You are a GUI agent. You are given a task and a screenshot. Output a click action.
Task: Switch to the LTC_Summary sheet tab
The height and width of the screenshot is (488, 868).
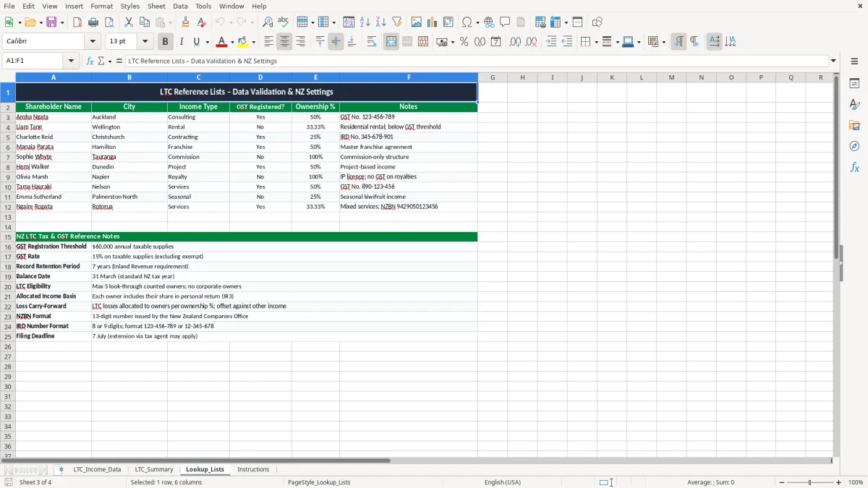154,470
